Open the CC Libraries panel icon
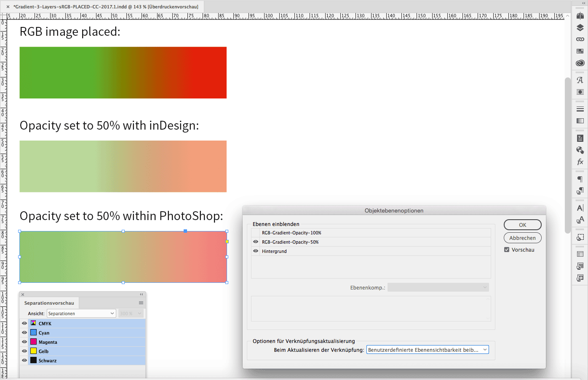Image resolution: width=588 pixels, height=380 pixels. click(580, 63)
